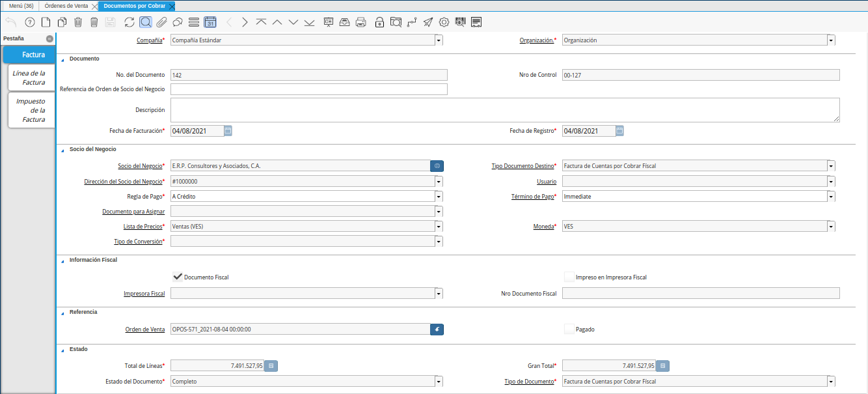
Task: Click the paper plane send icon
Action: (427, 22)
